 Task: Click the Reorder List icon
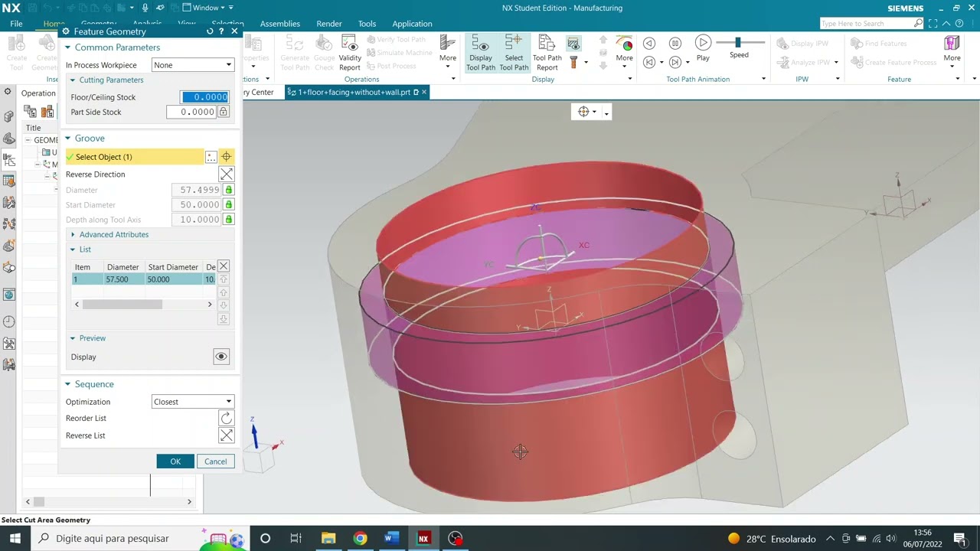(x=226, y=418)
